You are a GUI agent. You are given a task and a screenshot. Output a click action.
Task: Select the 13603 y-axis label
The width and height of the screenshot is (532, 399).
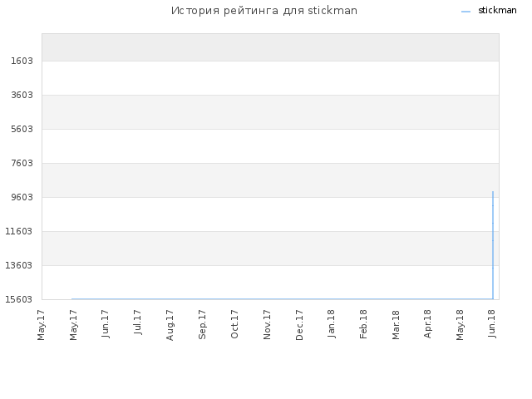click(19, 265)
